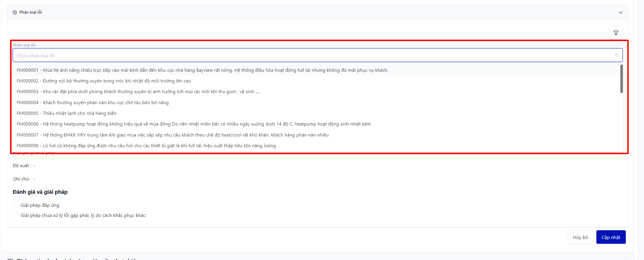Choose FM000002 internal road peeling option
Viewport: 644px width, 260px height.
pos(104,81)
